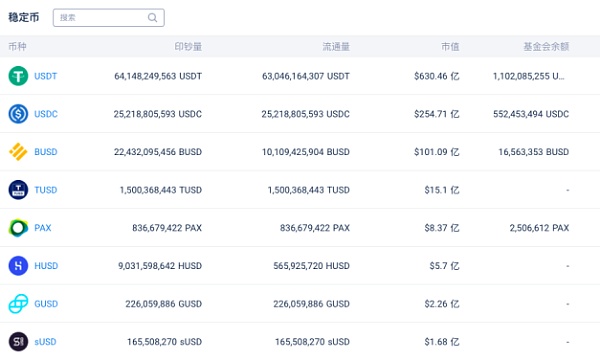Select the $1.68 亿 market cap

click(x=442, y=342)
